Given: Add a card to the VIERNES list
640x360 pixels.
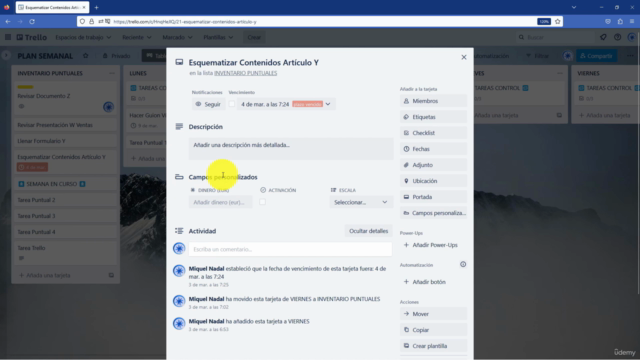Looking at the screenshot, I should 605,115.
